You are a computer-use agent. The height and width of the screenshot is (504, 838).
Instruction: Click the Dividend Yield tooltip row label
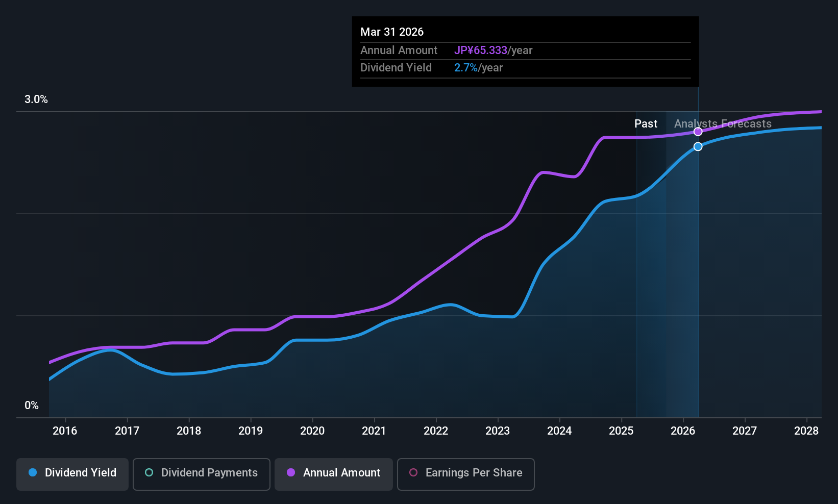396,68
